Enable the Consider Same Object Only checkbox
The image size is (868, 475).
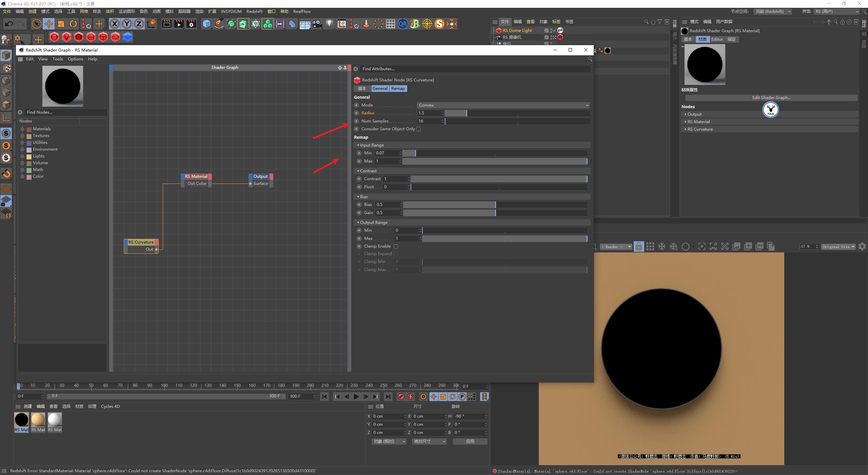pyautogui.click(x=419, y=129)
